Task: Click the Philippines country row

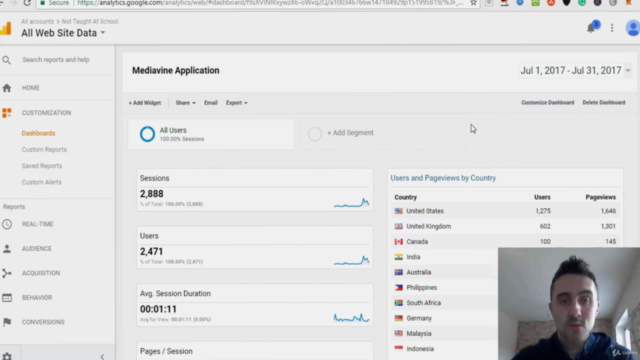Action: click(444, 287)
